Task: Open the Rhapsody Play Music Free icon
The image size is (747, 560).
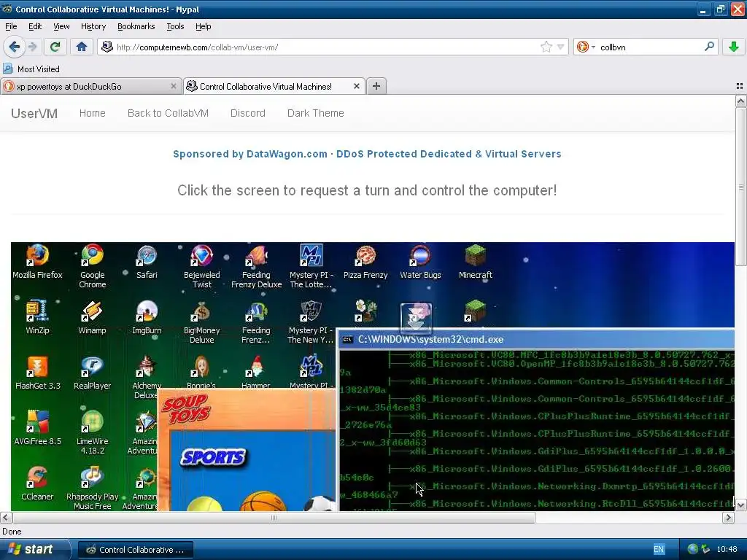Action: (93, 488)
